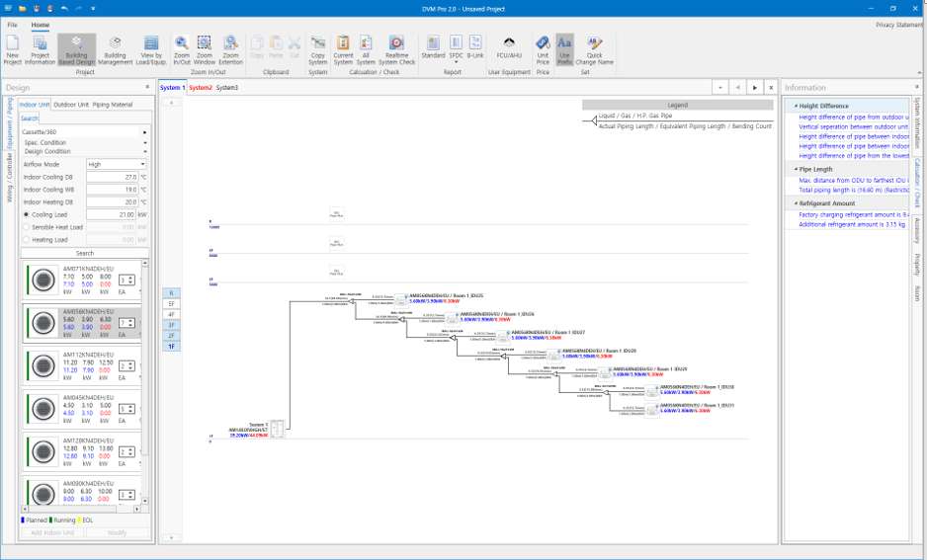Open the Airflow Mode dropdown
The width and height of the screenshot is (927, 560).
117,165
